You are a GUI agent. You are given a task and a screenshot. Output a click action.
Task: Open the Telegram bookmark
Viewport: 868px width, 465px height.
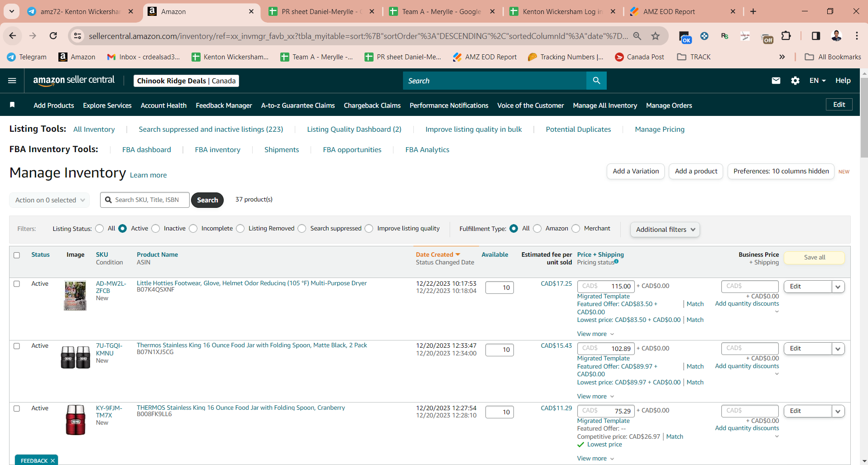(27, 57)
